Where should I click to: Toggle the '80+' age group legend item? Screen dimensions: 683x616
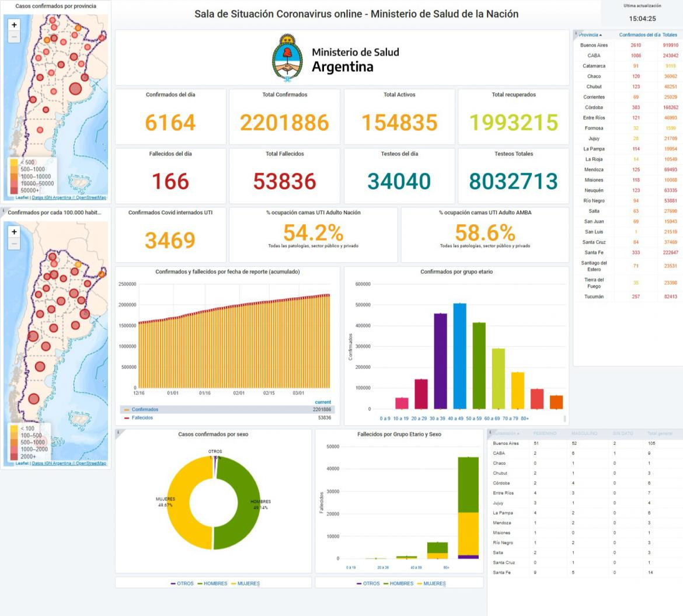tap(525, 419)
